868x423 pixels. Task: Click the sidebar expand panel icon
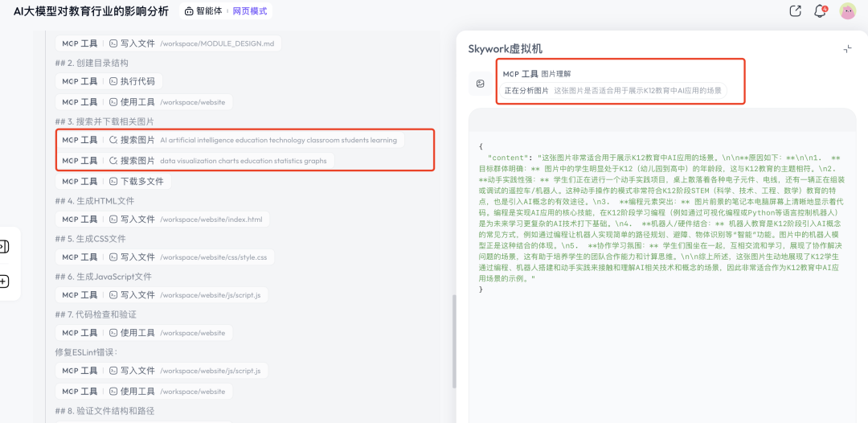[4, 247]
